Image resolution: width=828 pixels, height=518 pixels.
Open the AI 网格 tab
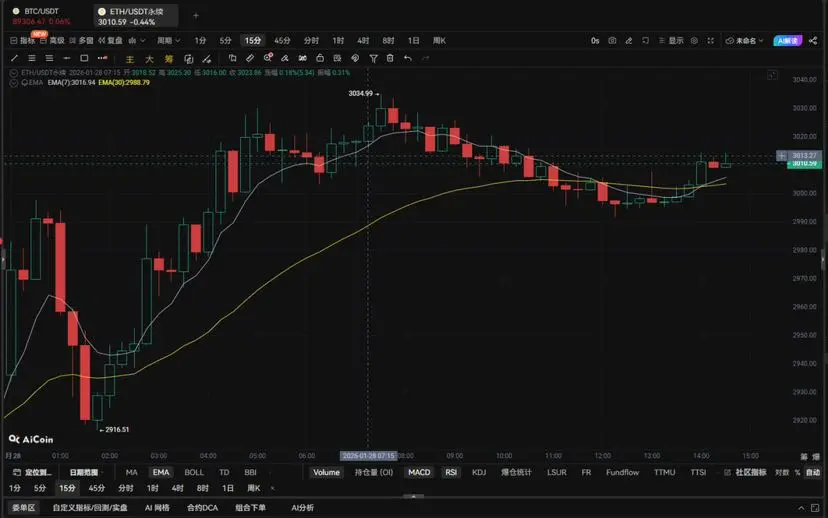tap(157, 508)
